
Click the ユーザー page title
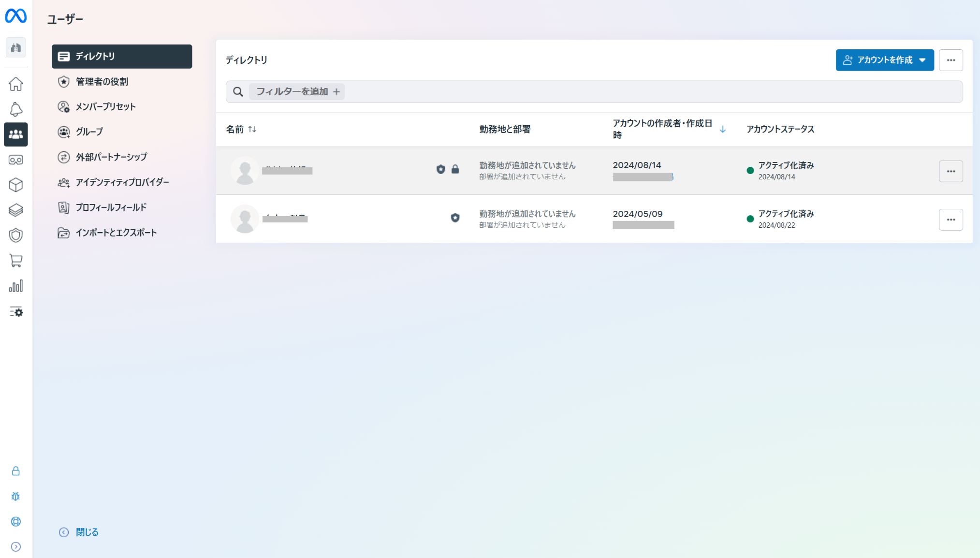coord(65,19)
